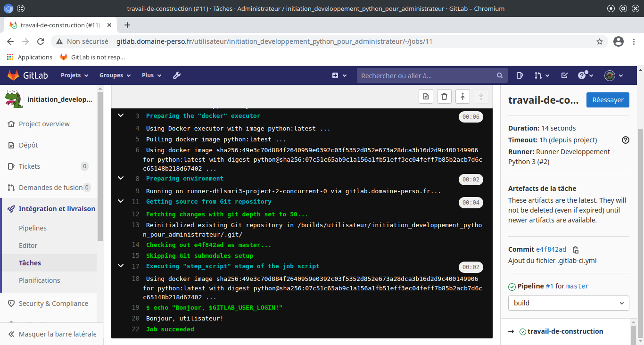Bookmark this page with star icon
The height and width of the screenshot is (345, 644).
tap(600, 41)
